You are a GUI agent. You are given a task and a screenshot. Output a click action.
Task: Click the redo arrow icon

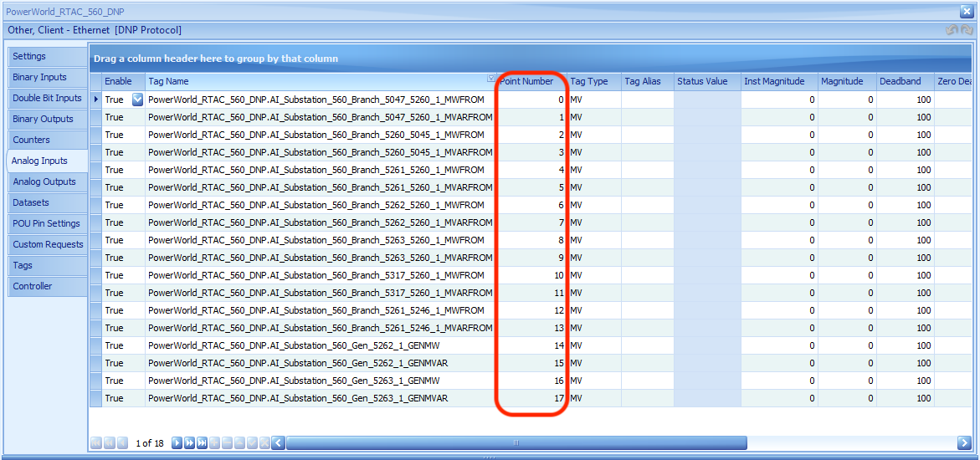pyautogui.click(x=967, y=30)
